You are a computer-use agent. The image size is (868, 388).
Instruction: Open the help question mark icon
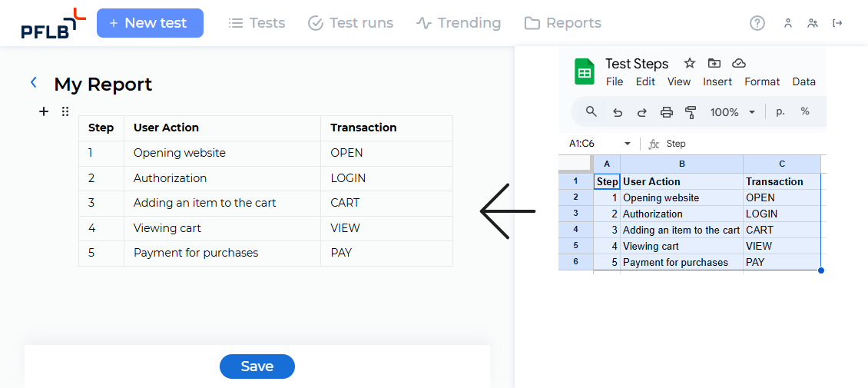[757, 23]
